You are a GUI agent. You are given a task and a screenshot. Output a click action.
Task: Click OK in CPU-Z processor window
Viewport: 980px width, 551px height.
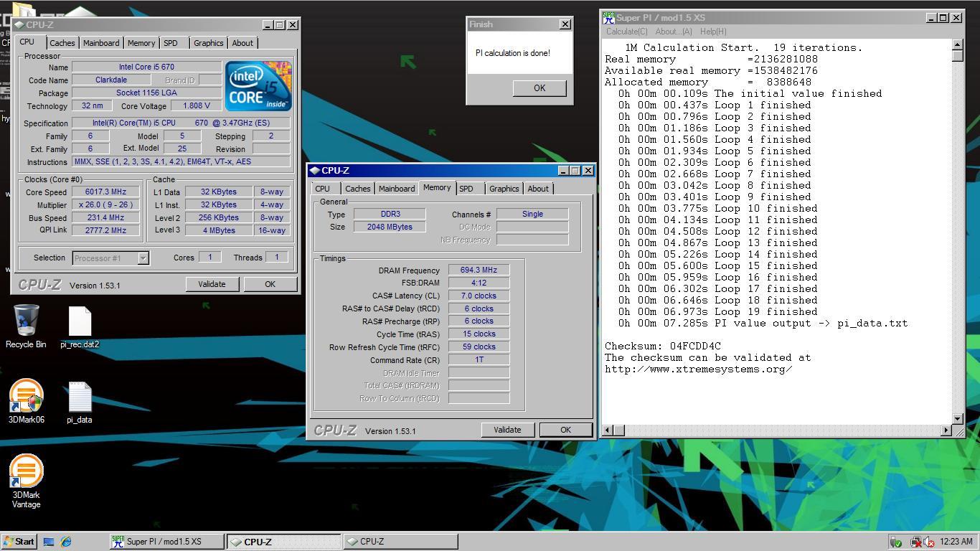pos(270,284)
